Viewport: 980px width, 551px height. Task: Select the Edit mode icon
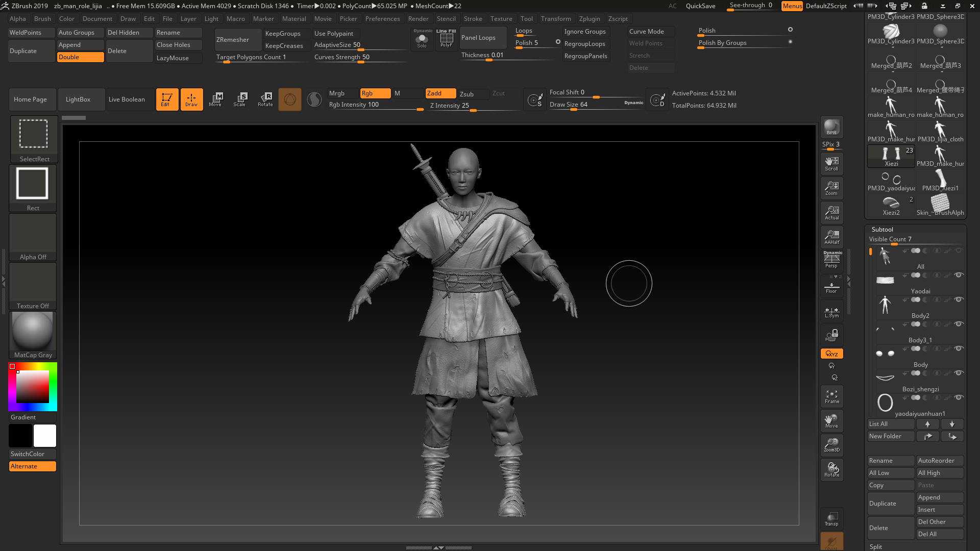pos(167,99)
